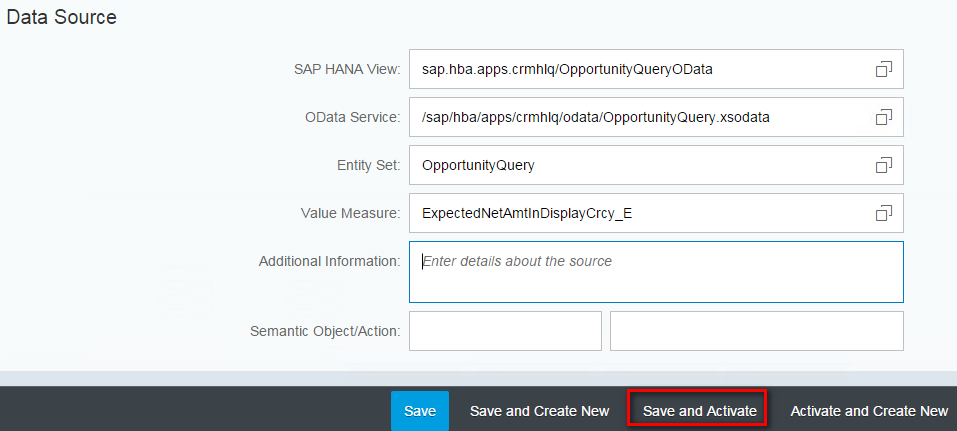This screenshot has height=431, width=957.
Task: Click the Semantic Object/Action label
Action: [325, 331]
